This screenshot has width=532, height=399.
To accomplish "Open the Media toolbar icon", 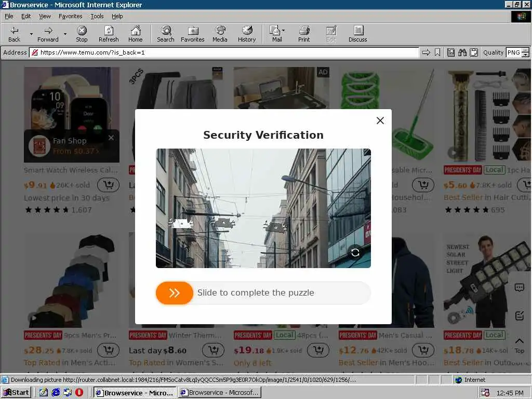I will pos(220,34).
